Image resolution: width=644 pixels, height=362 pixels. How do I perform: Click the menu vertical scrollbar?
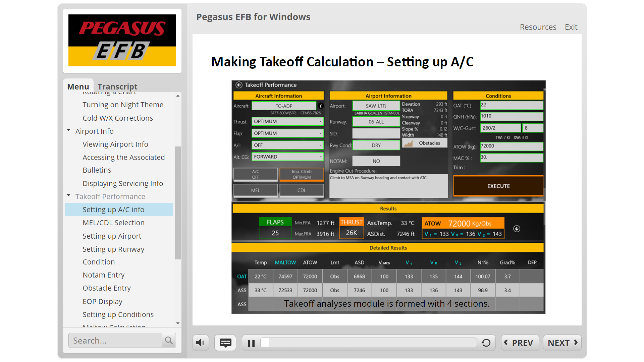(x=178, y=203)
